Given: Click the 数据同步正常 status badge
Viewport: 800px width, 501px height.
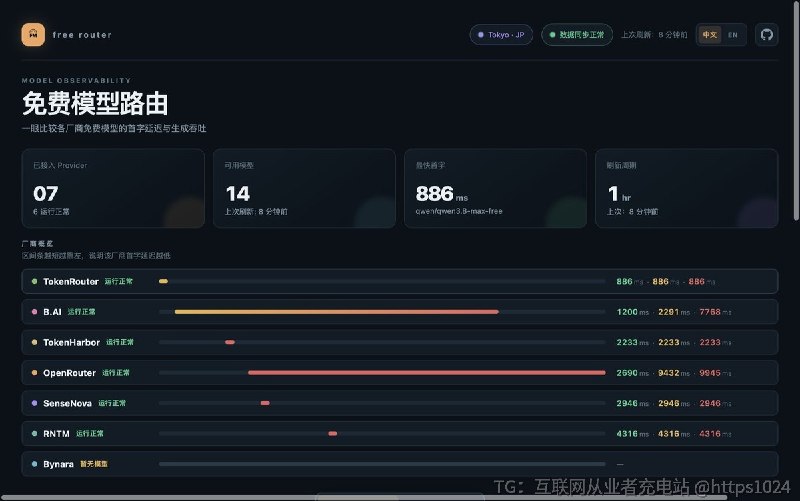Looking at the screenshot, I should 577,35.
